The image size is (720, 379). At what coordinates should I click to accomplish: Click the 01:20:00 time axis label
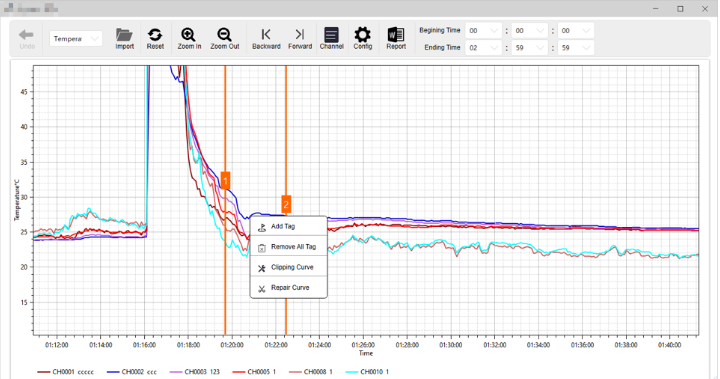coord(232,345)
